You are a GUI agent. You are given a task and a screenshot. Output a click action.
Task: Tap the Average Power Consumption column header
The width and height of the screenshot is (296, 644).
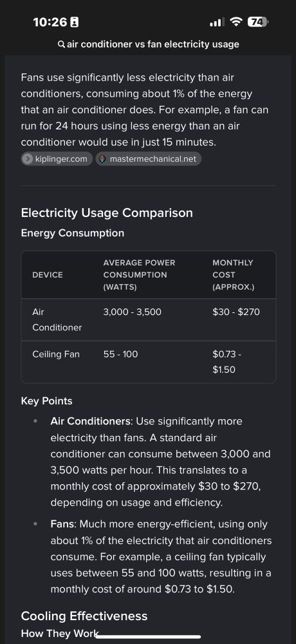[139, 275]
